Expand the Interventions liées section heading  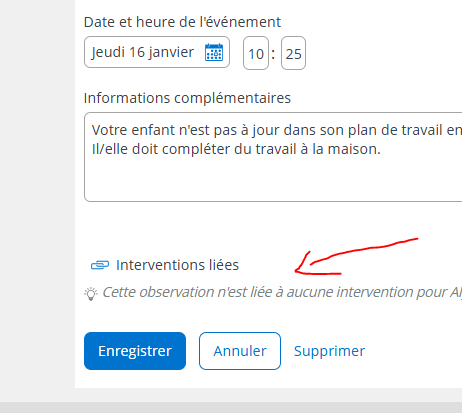(x=177, y=265)
